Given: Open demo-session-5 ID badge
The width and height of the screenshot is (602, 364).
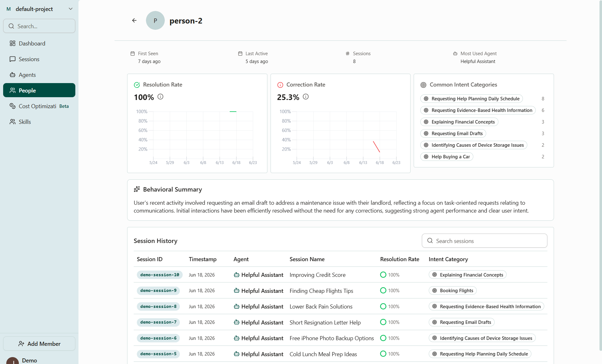Looking at the screenshot, I should click(x=158, y=354).
